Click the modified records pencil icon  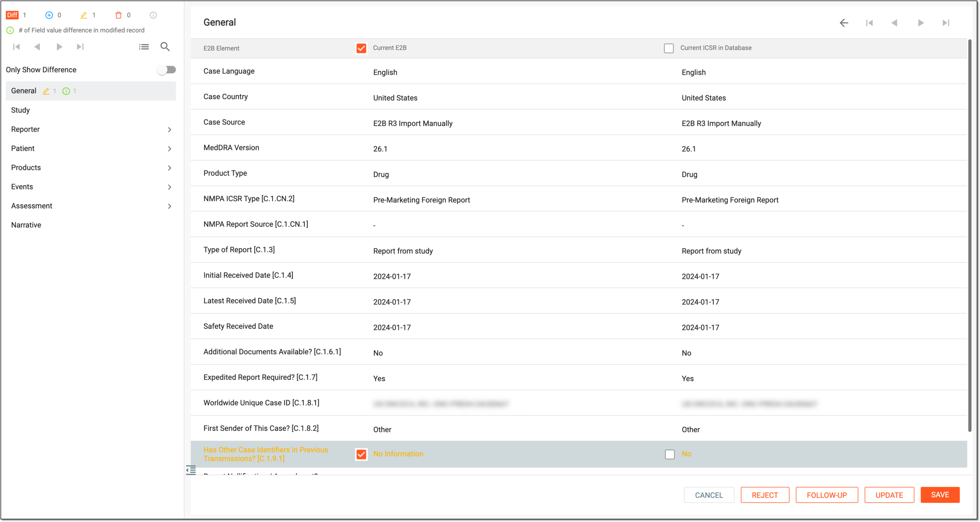(x=83, y=15)
